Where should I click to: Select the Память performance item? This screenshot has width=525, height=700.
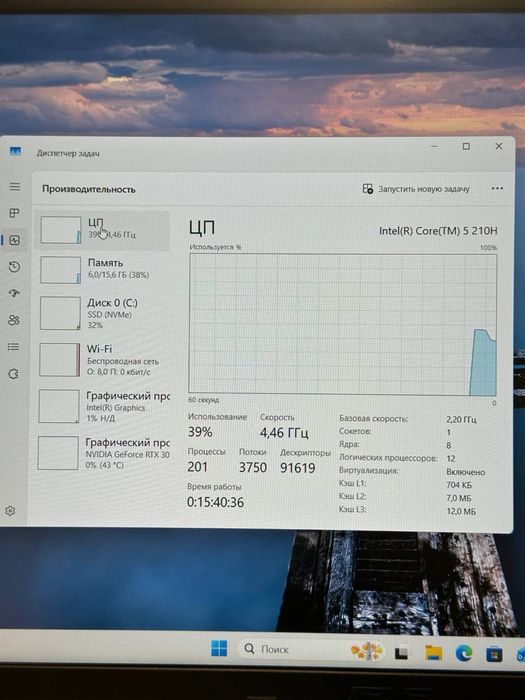click(102, 269)
